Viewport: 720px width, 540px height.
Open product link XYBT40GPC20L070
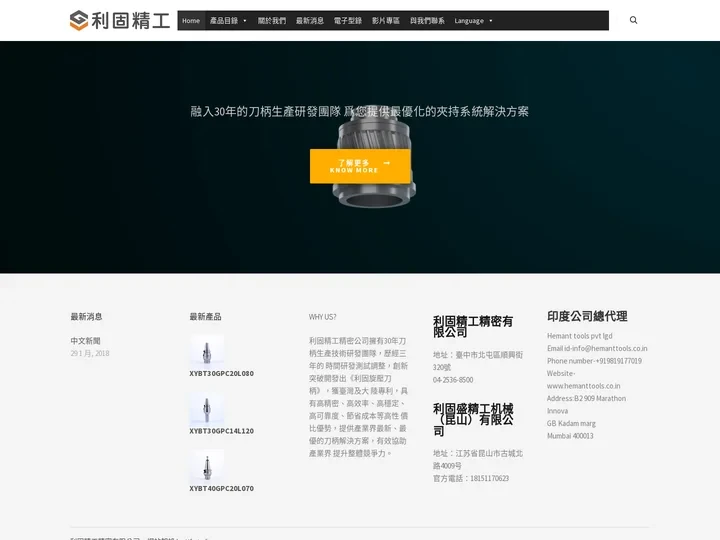[x=221, y=488]
